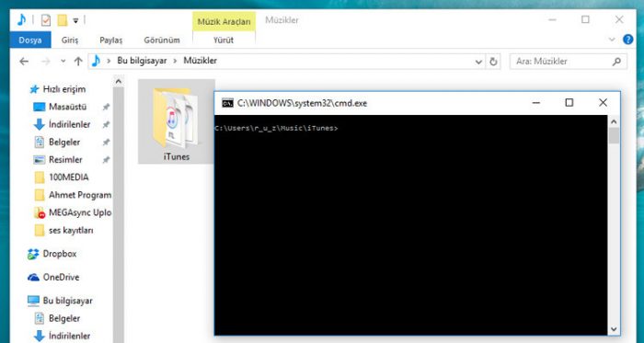Open the Dosya file menu tab
Screen dimensions: 644x343
tap(30, 40)
